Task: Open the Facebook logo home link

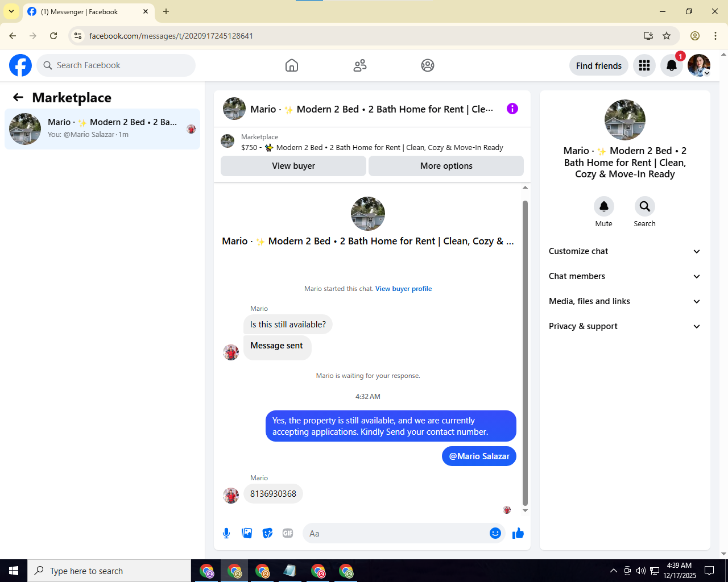Action: pyautogui.click(x=20, y=65)
